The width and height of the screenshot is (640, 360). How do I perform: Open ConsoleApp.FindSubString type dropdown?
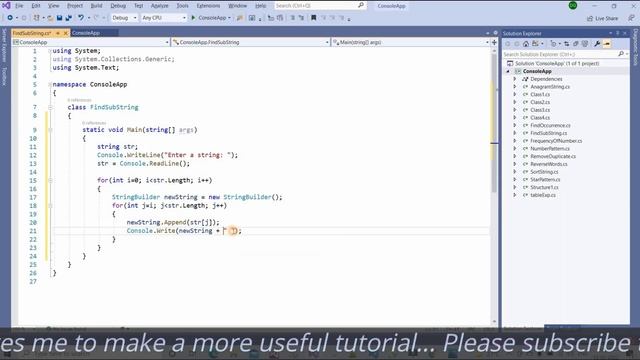pos(250,42)
